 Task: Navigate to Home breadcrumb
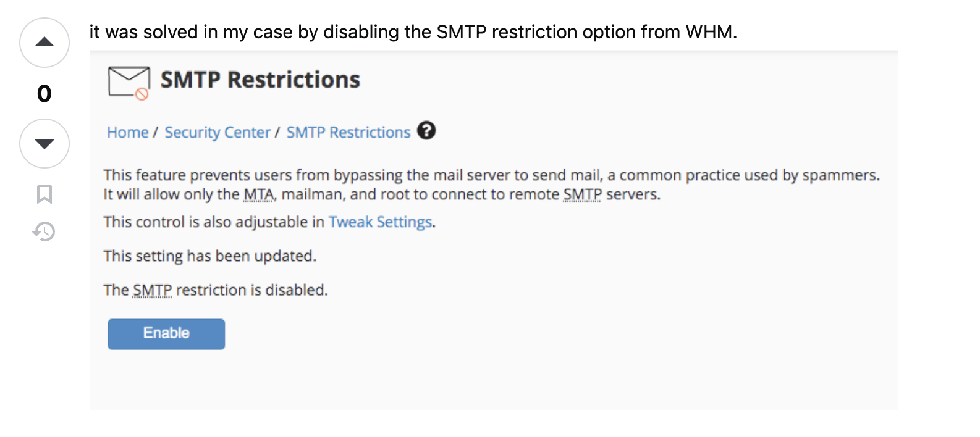[127, 131]
